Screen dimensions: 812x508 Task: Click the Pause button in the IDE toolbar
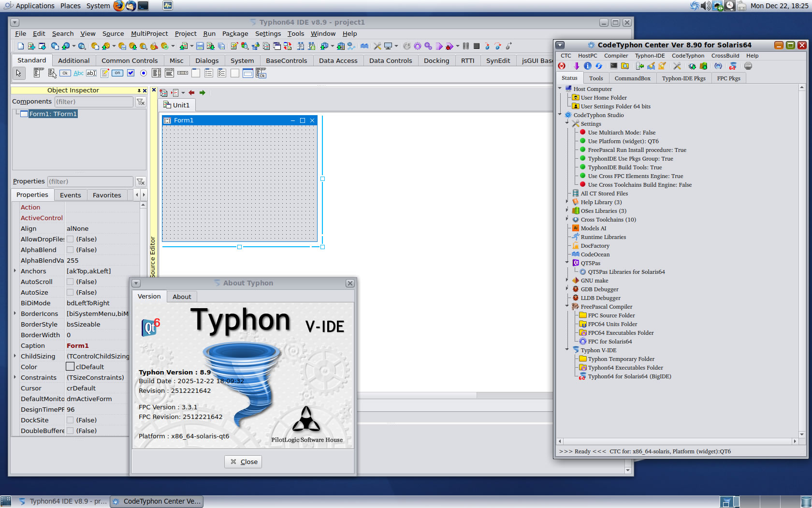tap(465, 46)
